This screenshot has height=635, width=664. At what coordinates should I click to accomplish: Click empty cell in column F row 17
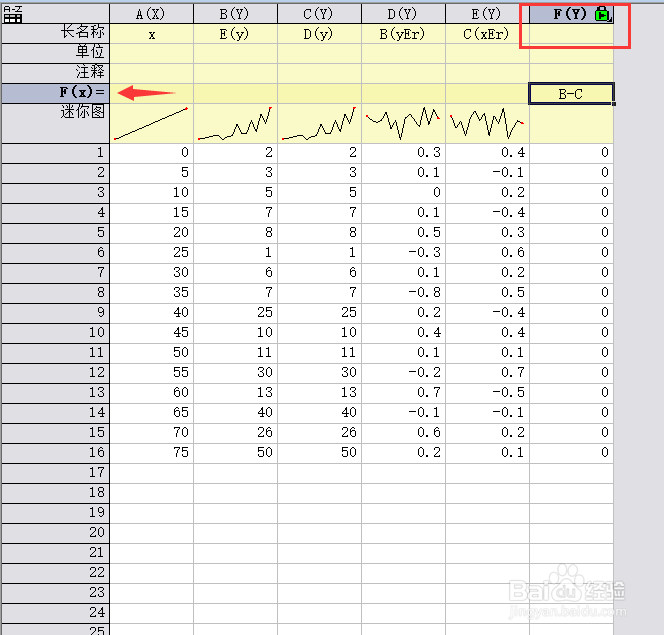pyautogui.click(x=571, y=472)
